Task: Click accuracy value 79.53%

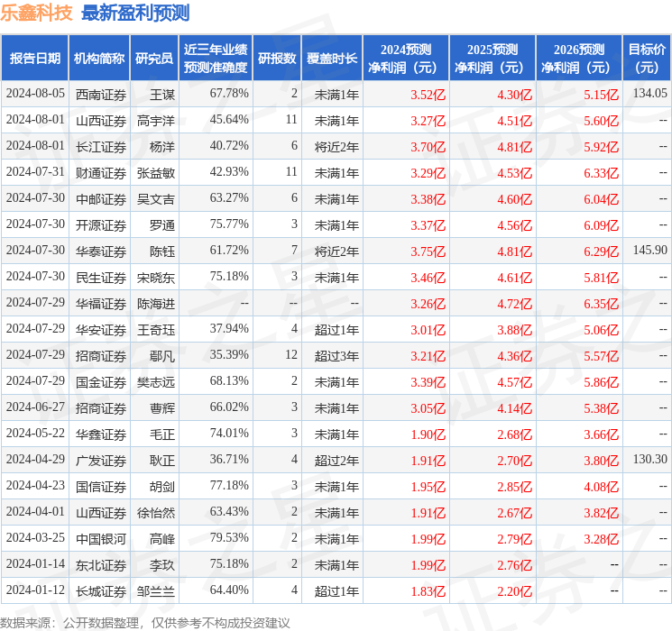Action: (x=229, y=537)
